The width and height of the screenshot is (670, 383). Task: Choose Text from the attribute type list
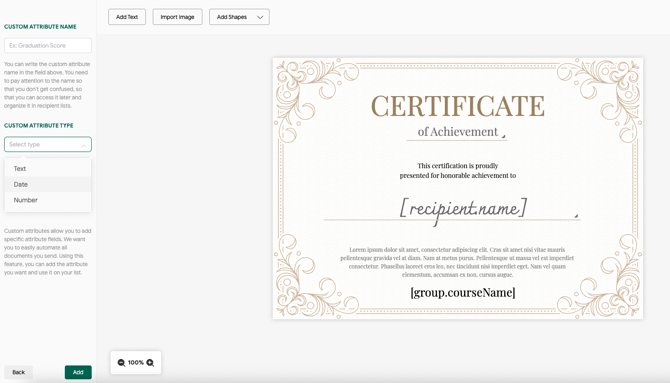[48, 168]
